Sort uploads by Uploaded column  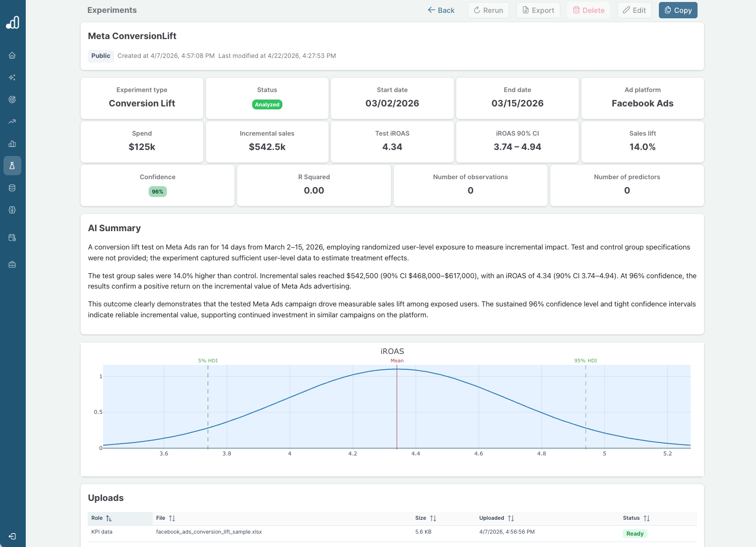tap(511, 518)
